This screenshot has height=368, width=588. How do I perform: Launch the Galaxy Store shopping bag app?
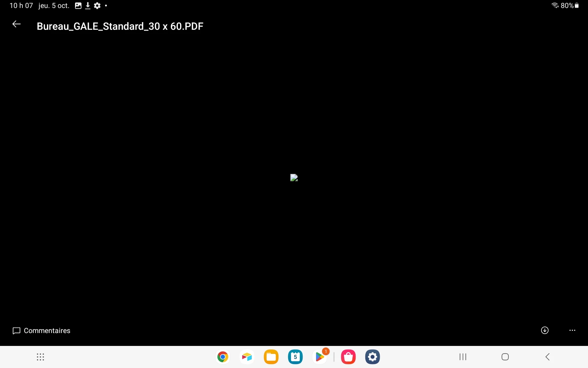[348, 357]
